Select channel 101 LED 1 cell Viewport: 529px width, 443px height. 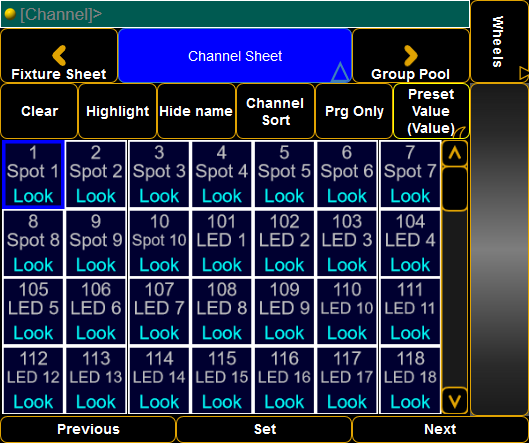coord(222,244)
